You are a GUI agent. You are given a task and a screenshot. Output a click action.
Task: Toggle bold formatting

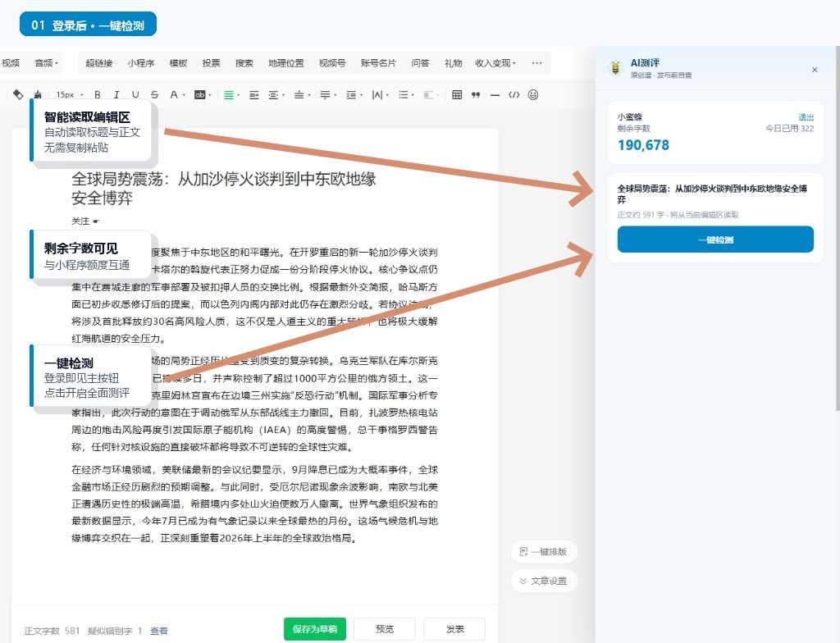97,95
